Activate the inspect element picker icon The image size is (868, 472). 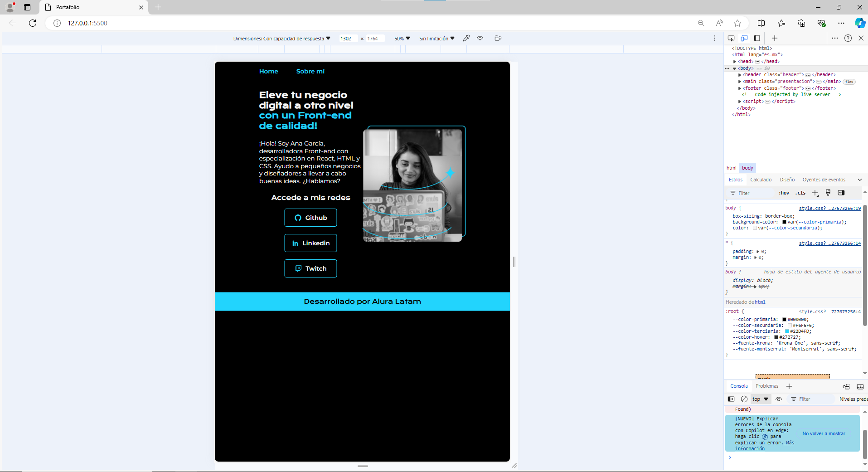tap(731, 38)
